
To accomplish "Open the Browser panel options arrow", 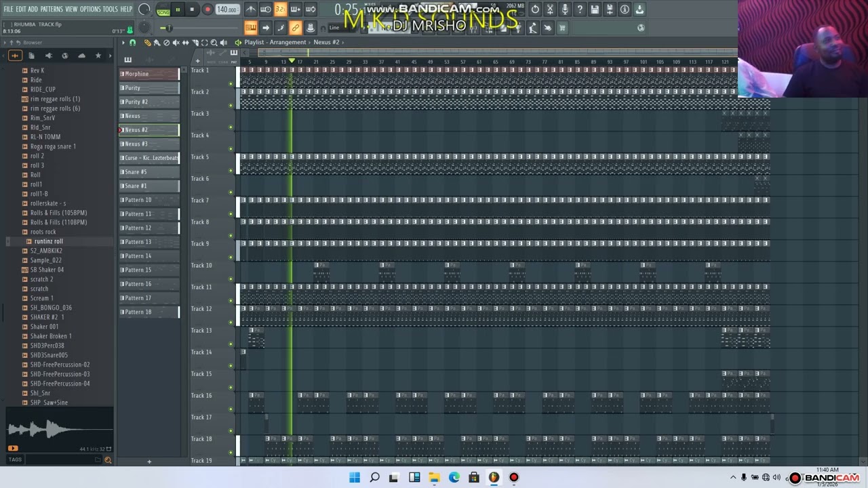I will coord(5,43).
